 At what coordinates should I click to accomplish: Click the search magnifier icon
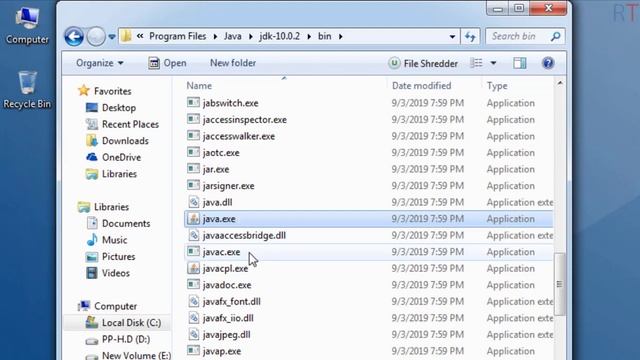[556, 37]
